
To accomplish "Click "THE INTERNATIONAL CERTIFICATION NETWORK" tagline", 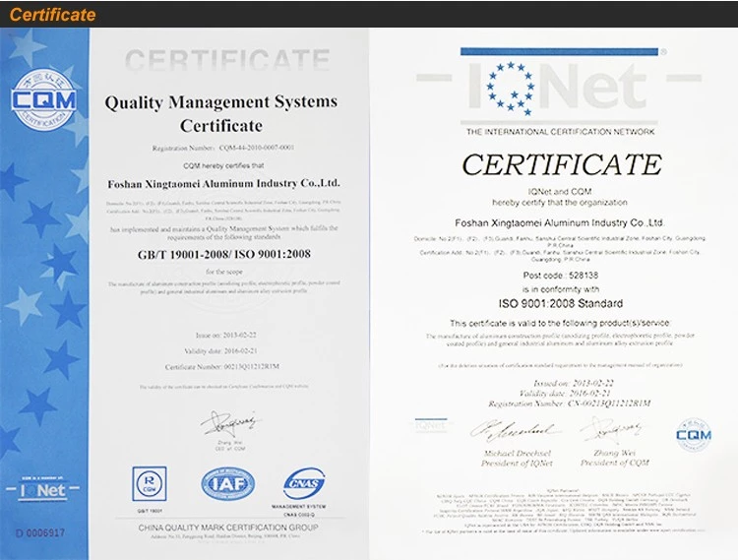I will (560, 132).
